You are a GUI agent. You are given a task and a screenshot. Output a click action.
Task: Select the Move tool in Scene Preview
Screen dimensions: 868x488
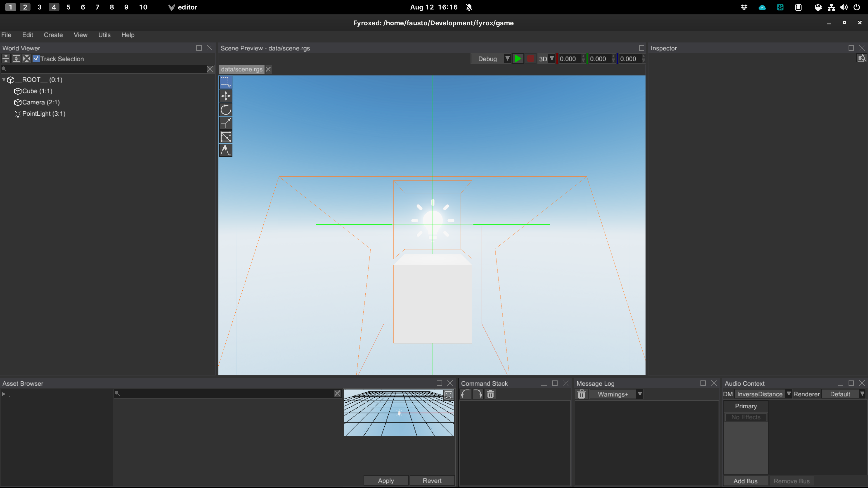[225, 96]
